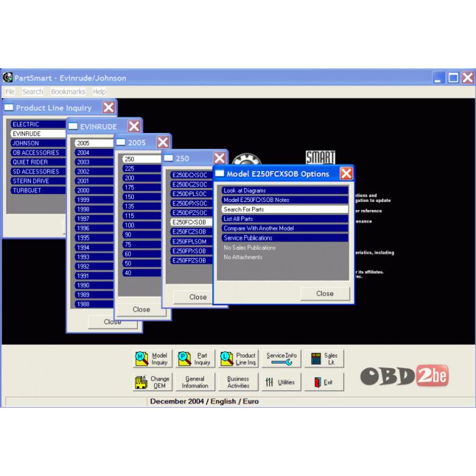This screenshot has height=476, width=476.
Task: Select year 2004 in EVINRUDE list
Action: pyautogui.click(x=94, y=153)
